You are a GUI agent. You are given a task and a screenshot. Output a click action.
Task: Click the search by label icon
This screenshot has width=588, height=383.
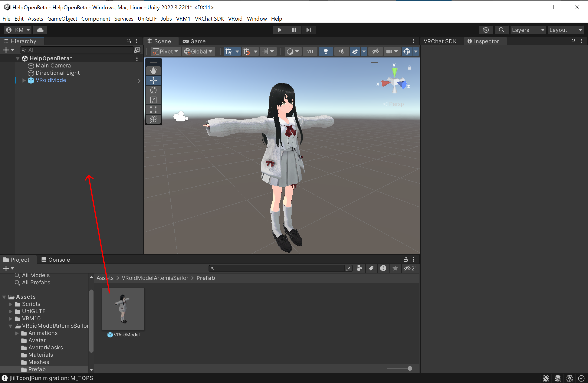pos(371,268)
